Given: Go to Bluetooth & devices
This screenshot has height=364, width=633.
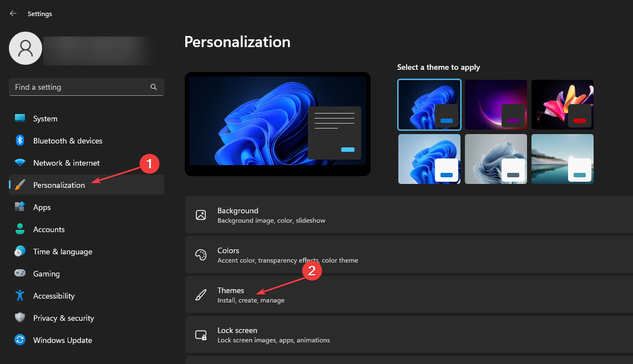Looking at the screenshot, I should tap(87, 141).
